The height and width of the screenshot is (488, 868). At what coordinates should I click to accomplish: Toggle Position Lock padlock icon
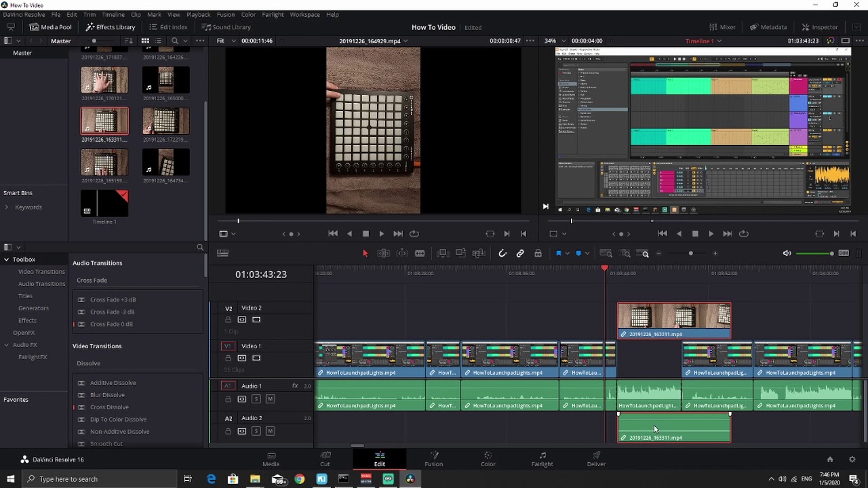pyautogui.click(x=538, y=253)
